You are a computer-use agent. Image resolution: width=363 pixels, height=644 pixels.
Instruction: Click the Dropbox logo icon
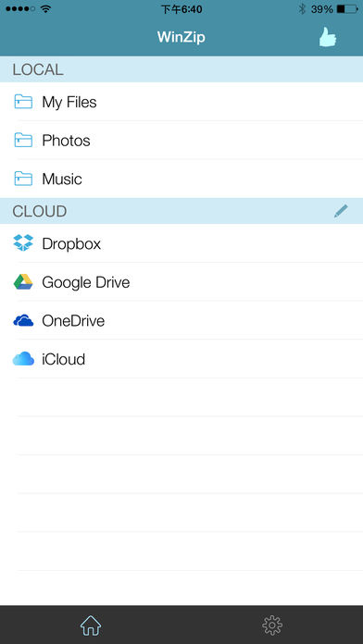pos(23,242)
